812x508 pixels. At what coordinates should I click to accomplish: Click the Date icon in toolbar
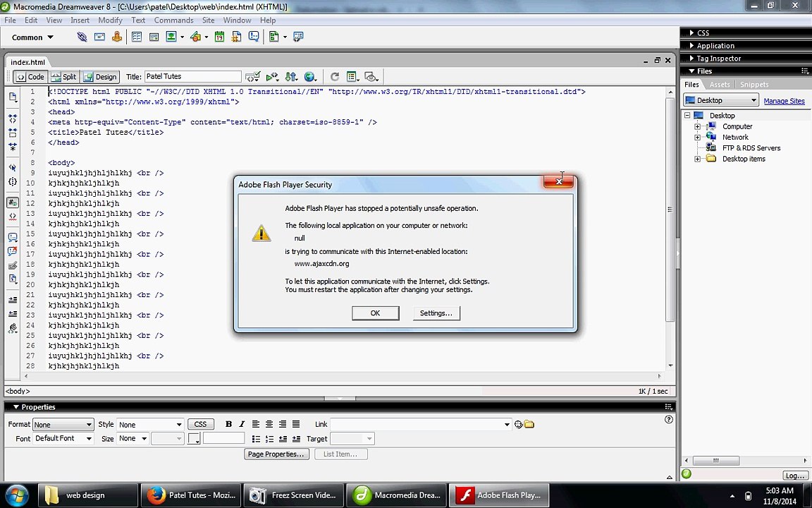tap(220, 37)
